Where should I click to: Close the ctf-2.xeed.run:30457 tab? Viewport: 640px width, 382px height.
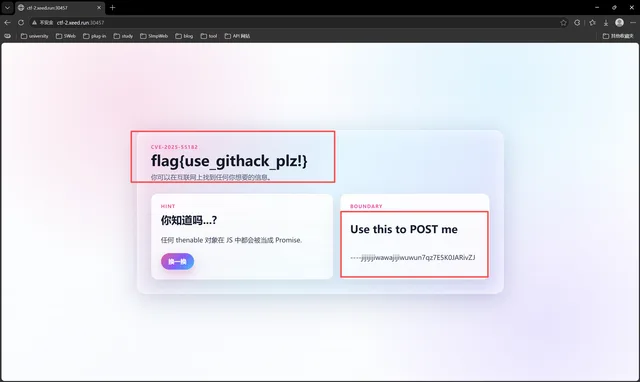point(99,7)
